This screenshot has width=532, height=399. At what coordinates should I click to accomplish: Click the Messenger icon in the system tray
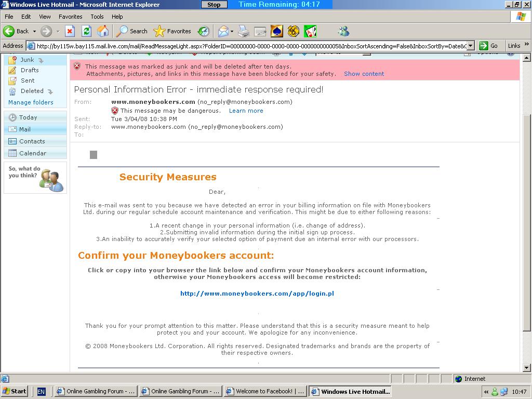click(x=495, y=392)
